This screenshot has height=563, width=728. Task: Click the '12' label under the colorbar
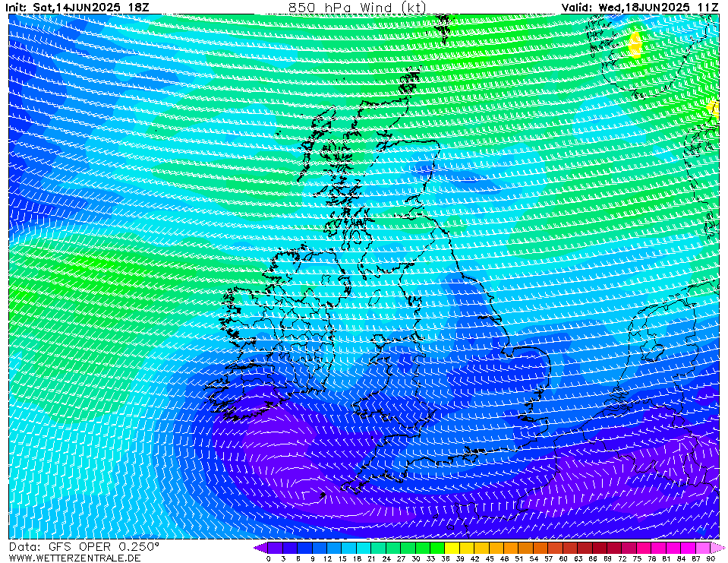coord(327,558)
